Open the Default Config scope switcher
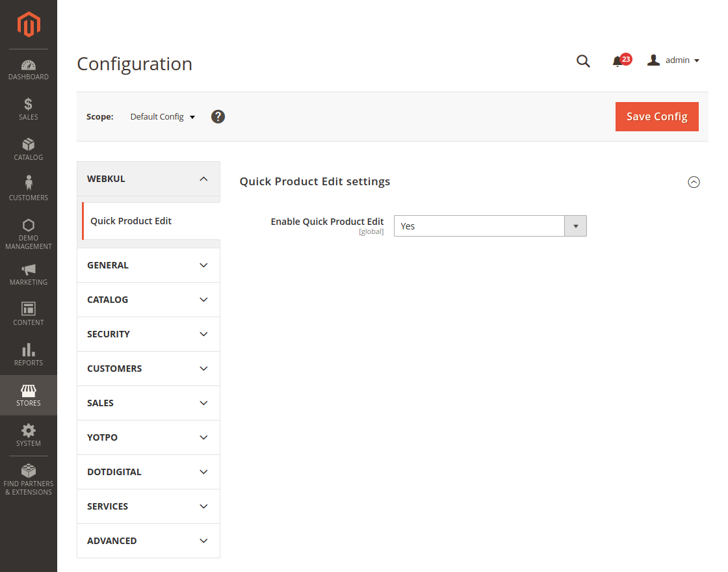This screenshot has height=572, width=728. (x=162, y=116)
